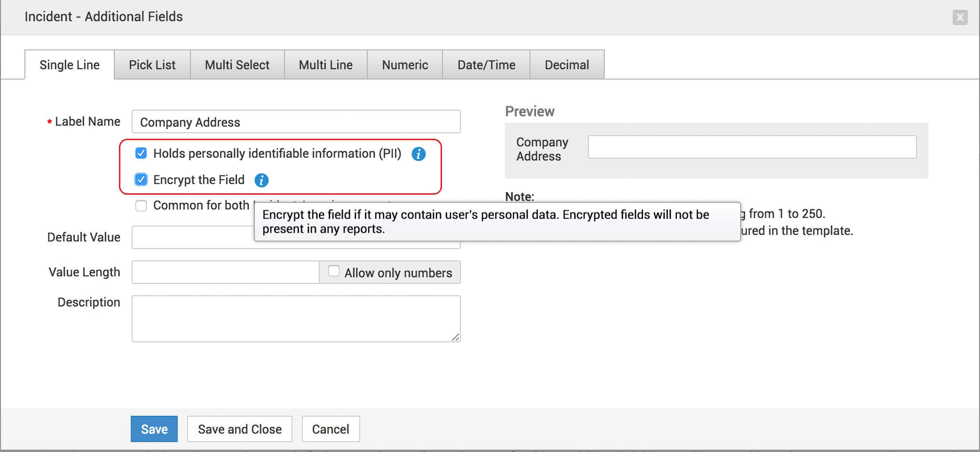Tick the Allow only numbers checkbox
This screenshot has width=980, height=452.
(x=334, y=271)
